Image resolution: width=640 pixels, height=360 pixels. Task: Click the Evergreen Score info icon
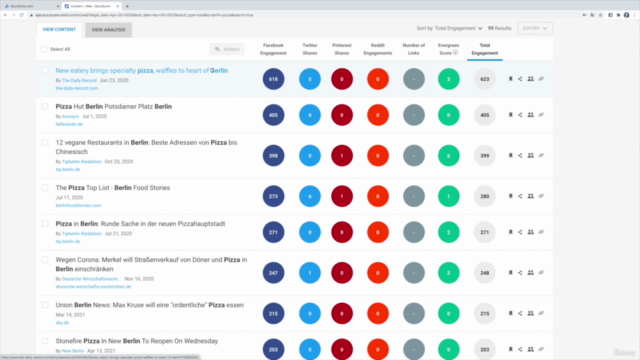456,53
